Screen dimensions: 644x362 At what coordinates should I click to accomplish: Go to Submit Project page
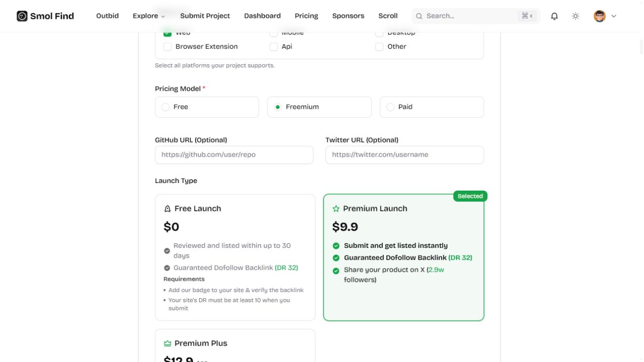click(x=205, y=16)
